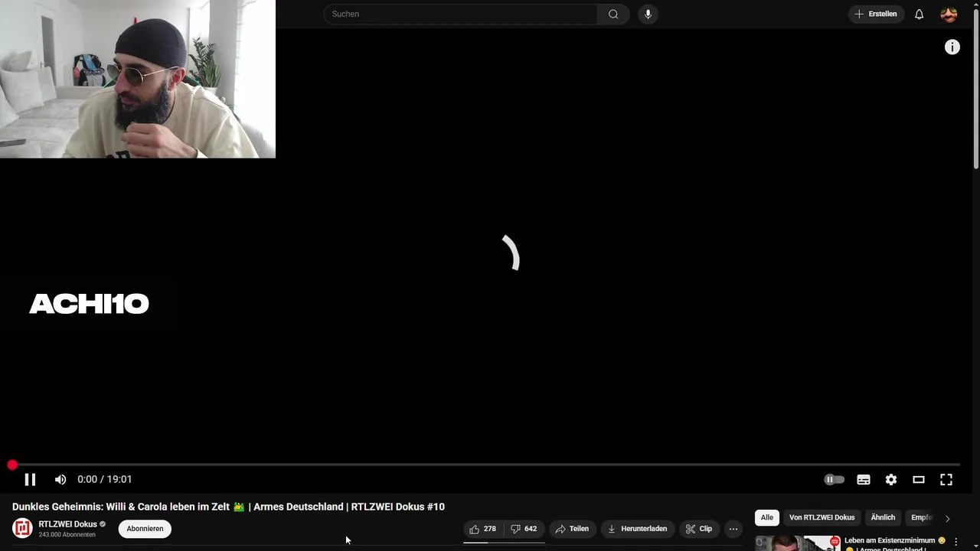Open RTLZWEI Dokus channel avatar
This screenshot has height=551, width=980.
click(x=22, y=528)
